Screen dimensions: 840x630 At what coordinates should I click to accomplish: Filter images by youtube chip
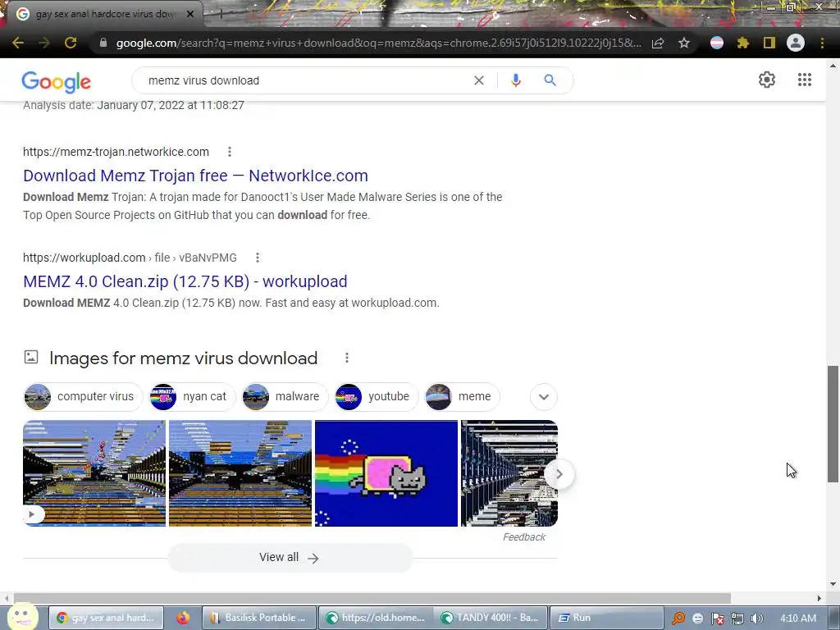[x=376, y=397]
